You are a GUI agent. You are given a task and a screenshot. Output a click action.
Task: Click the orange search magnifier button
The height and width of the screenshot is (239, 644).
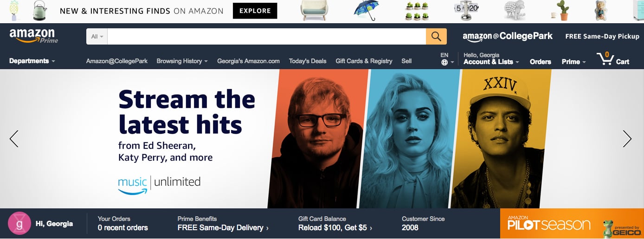[x=436, y=37]
